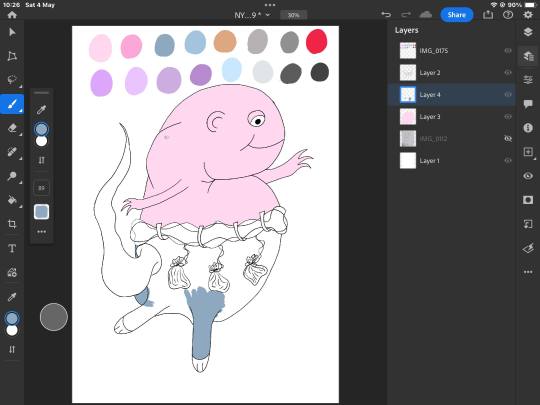The width and height of the screenshot is (540, 405).
Task: Hide Layer 4 with eye icon
Action: pyautogui.click(x=508, y=94)
